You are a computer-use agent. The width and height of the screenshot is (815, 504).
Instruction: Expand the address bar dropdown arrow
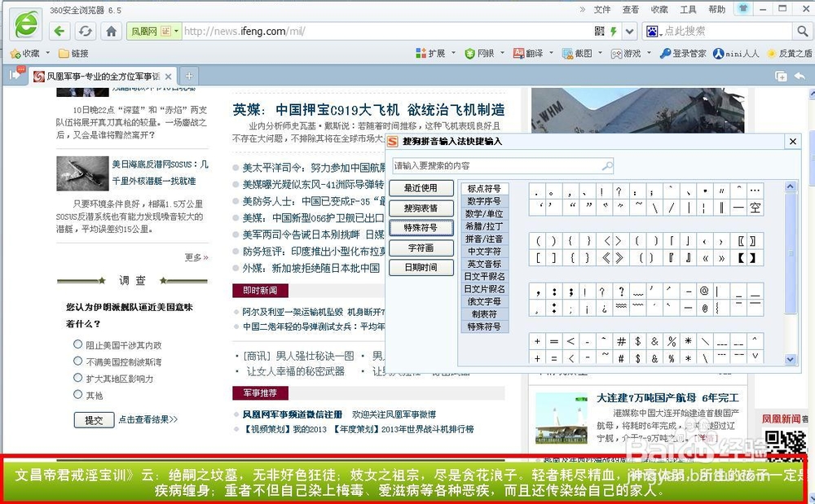point(629,29)
